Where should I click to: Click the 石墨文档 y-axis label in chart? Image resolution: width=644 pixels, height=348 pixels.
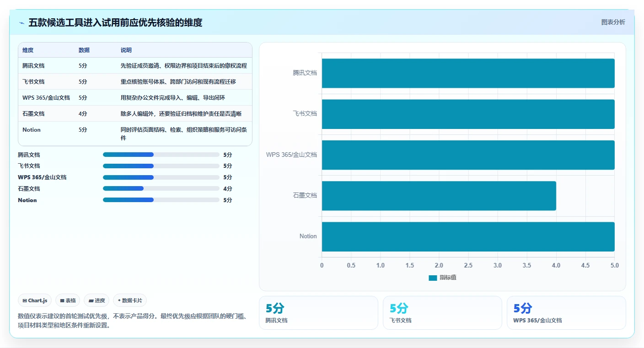(305, 195)
